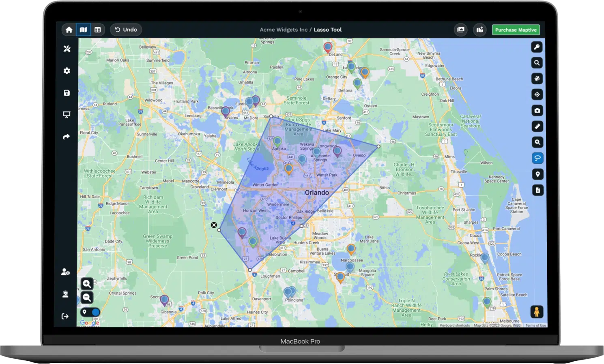Select the Lasso tool icon
The height and width of the screenshot is (364, 604).
(x=537, y=158)
